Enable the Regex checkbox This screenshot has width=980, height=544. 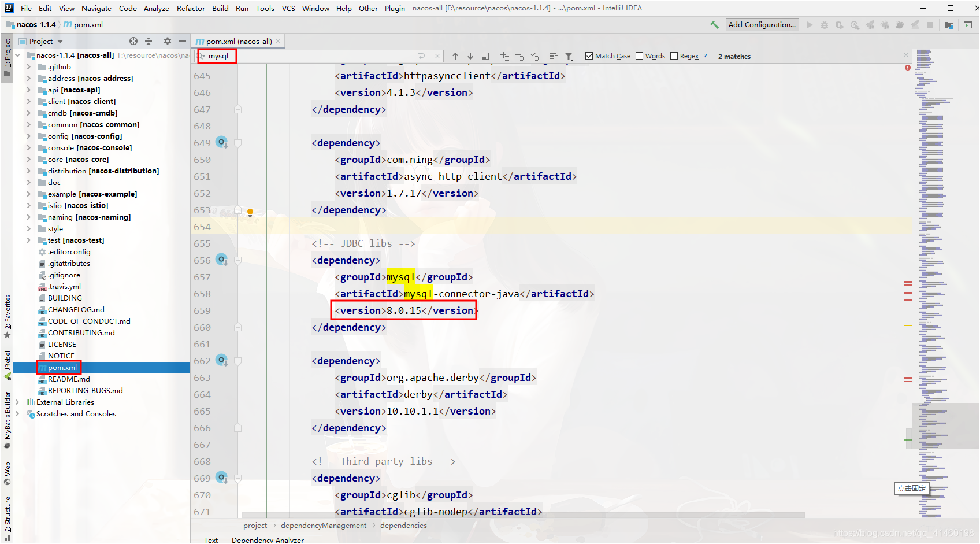[674, 56]
